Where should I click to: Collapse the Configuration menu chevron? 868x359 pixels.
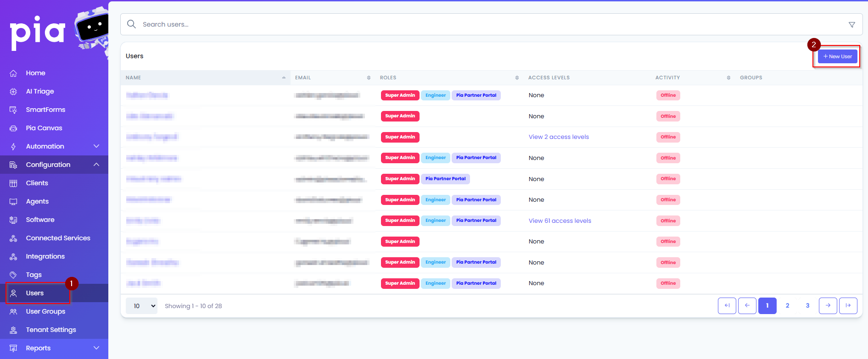[x=96, y=165]
